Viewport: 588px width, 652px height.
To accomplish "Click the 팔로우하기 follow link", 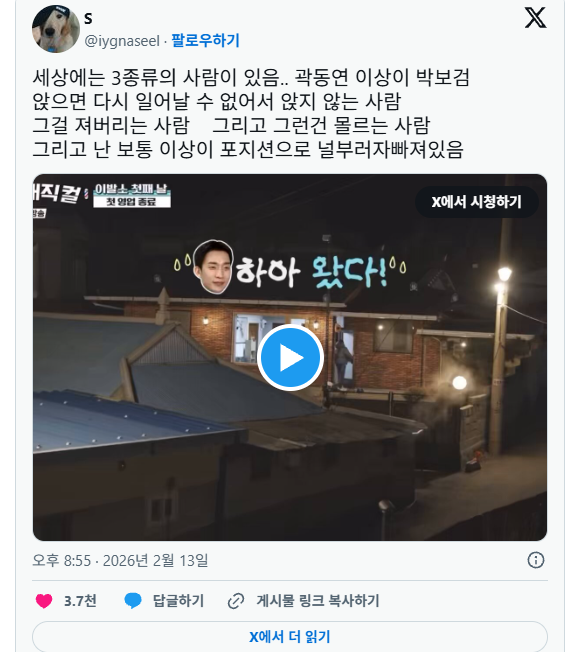I will 205,40.
